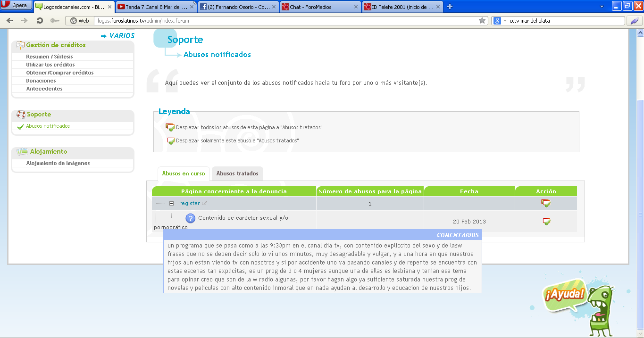Image resolution: width=644 pixels, height=338 pixels.
Task: Click the purple feather extension icon
Action: (634, 21)
